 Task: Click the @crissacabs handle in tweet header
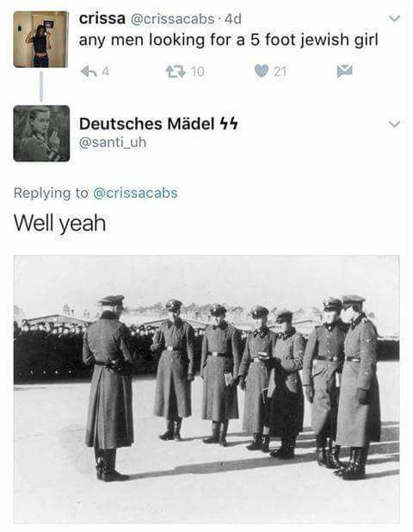point(172,19)
